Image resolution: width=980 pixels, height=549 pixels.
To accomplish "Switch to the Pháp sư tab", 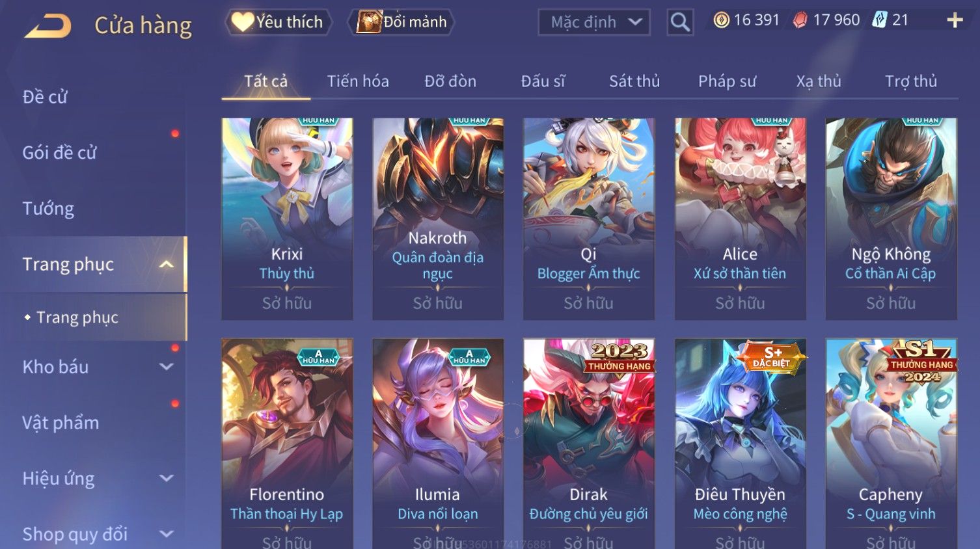I will click(727, 81).
